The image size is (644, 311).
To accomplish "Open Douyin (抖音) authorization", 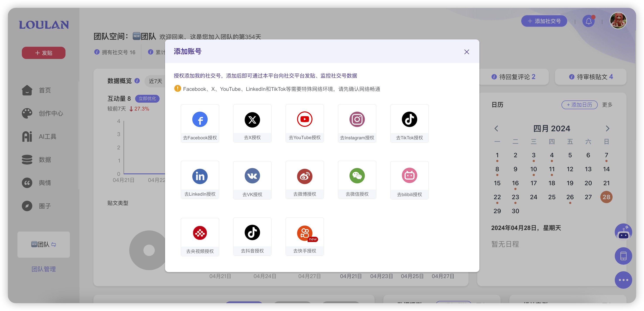I will pos(252,237).
